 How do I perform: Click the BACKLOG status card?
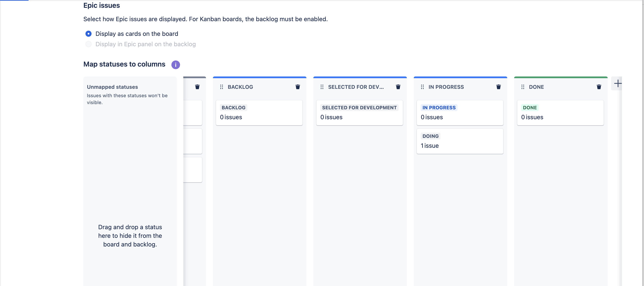click(x=259, y=113)
